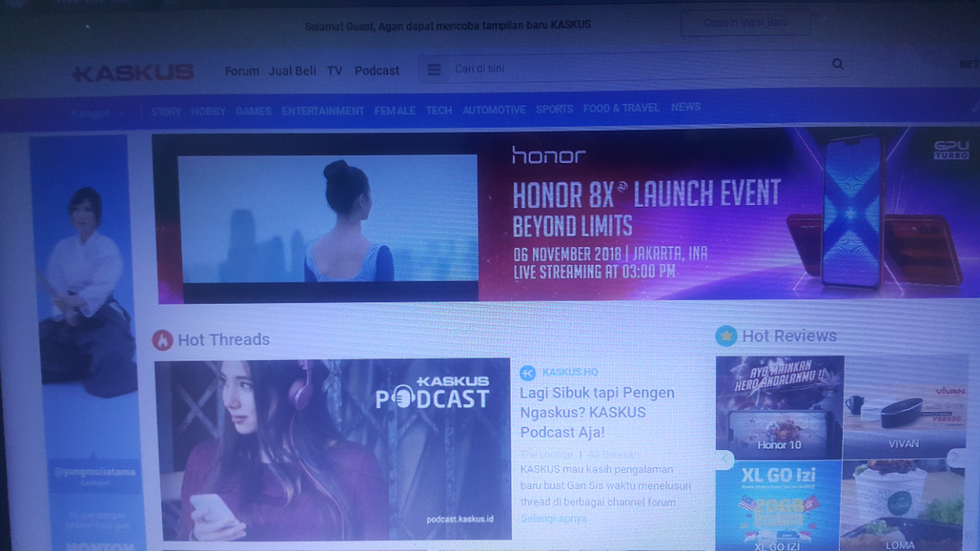The height and width of the screenshot is (551, 980).
Task: Click the search magnifier icon
Action: 838,64
